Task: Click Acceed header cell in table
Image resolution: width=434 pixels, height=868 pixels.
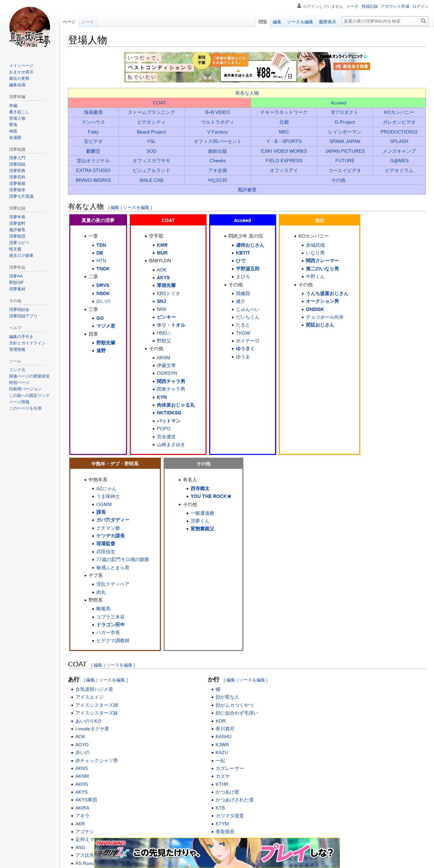Action: pyautogui.click(x=338, y=103)
